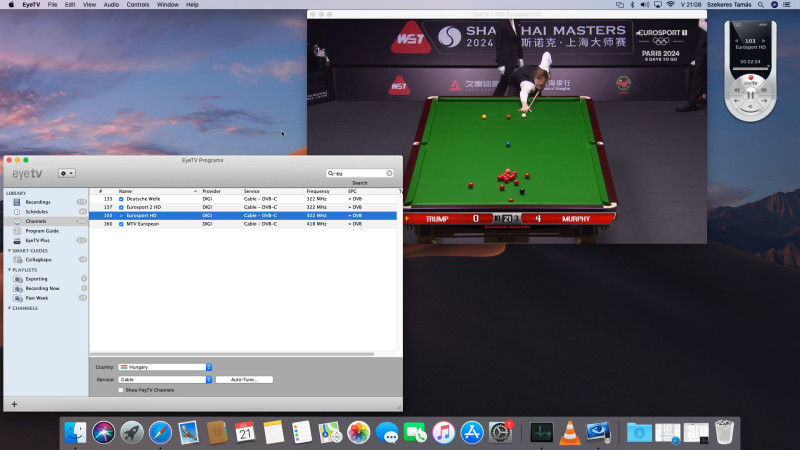
Task: Clear the search field with the X button
Action: click(x=389, y=173)
